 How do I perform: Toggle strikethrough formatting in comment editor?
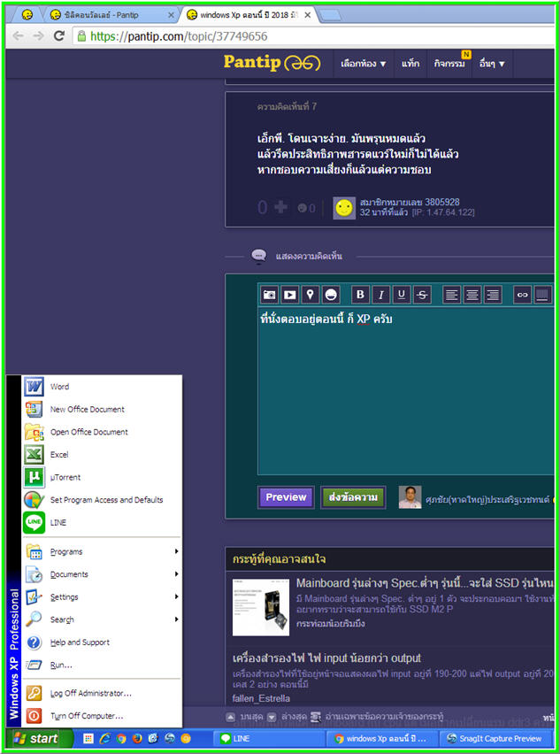pyautogui.click(x=423, y=295)
